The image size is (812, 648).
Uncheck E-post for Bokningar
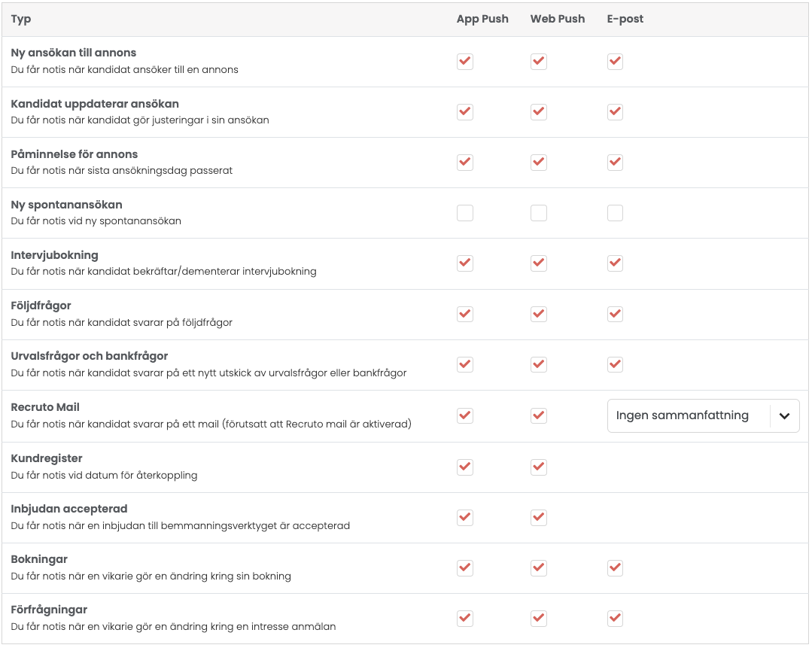coord(615,567)
